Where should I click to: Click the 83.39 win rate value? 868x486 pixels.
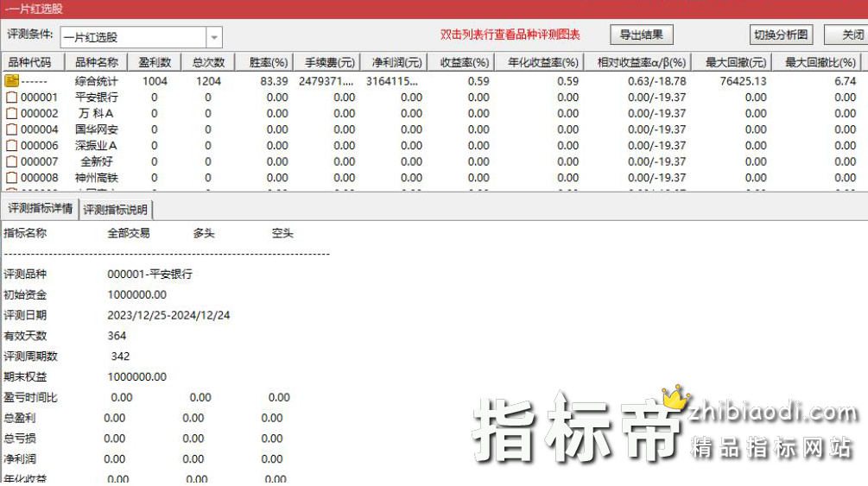pos(274,81)
